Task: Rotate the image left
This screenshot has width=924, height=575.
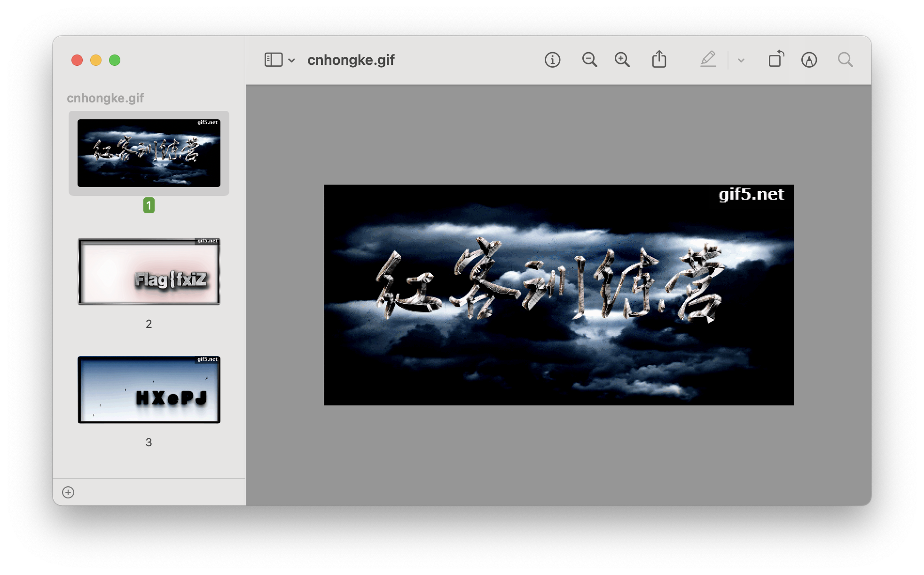Action: pos(776,59)
